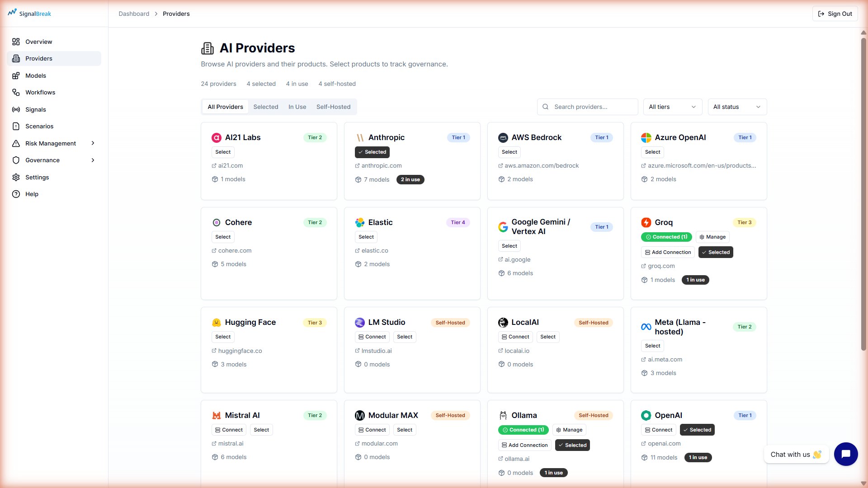Click the Search providers input field
868x488 pixels.
click(x=588, y=107)
